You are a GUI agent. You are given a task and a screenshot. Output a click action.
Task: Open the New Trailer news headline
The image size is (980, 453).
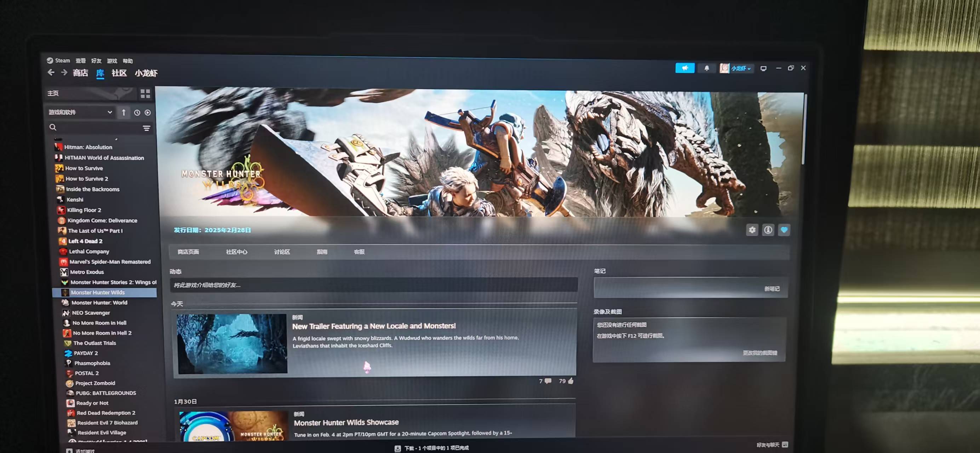click(x=374, y=326)
